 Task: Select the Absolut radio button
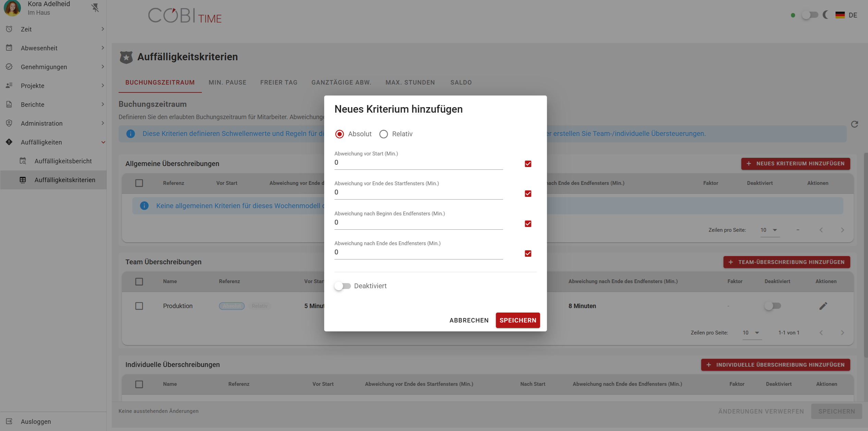coord(340,134)
